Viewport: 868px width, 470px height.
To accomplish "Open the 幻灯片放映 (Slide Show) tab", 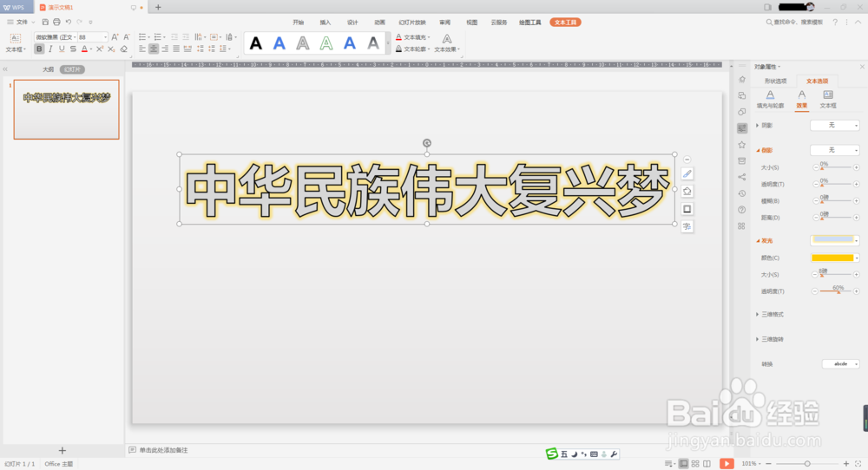I will (411, 23).
